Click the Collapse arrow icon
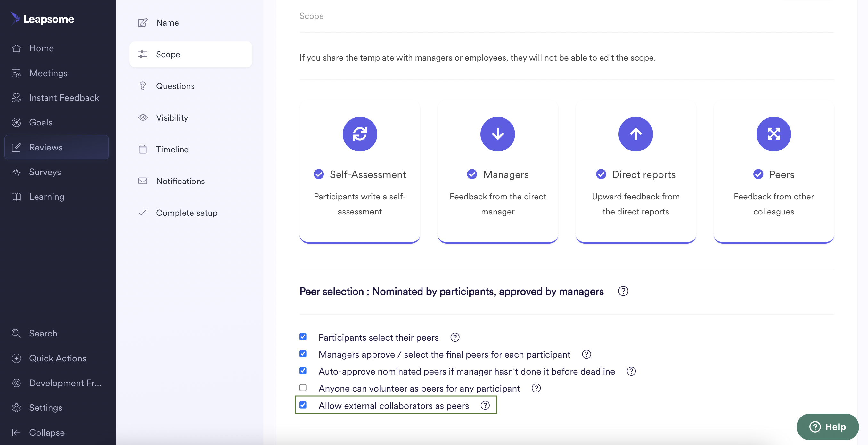This screenshot has height=445, width=868. [17, 432]
